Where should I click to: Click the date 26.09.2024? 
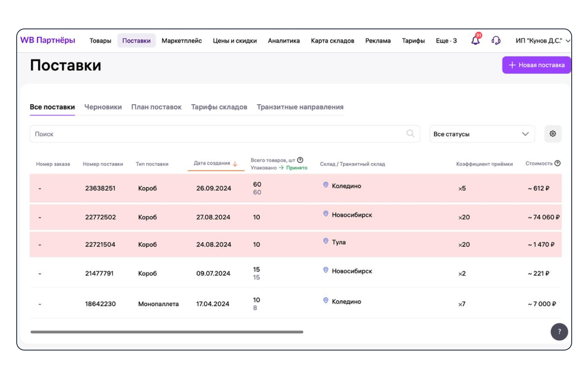[x=214, y=188]
